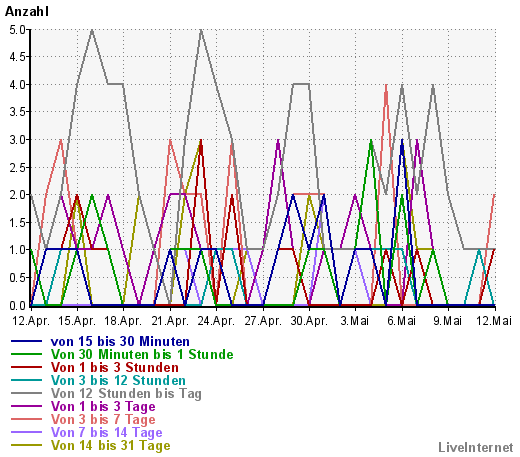The image size is (520, 457).
Task: Click the '0.0' y-axis value
Action: click(x=17, y=305)
